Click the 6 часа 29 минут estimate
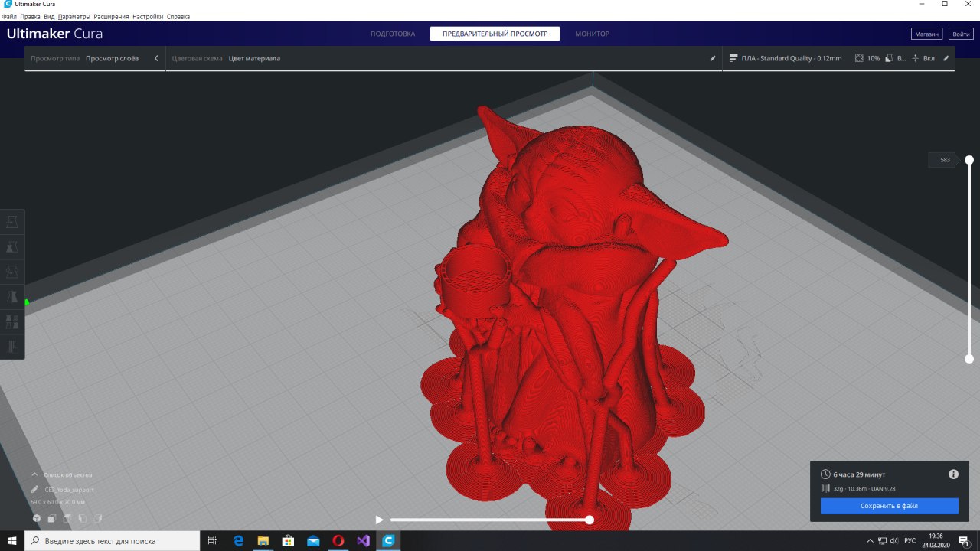The image size is (980, 551). [859, 474]
